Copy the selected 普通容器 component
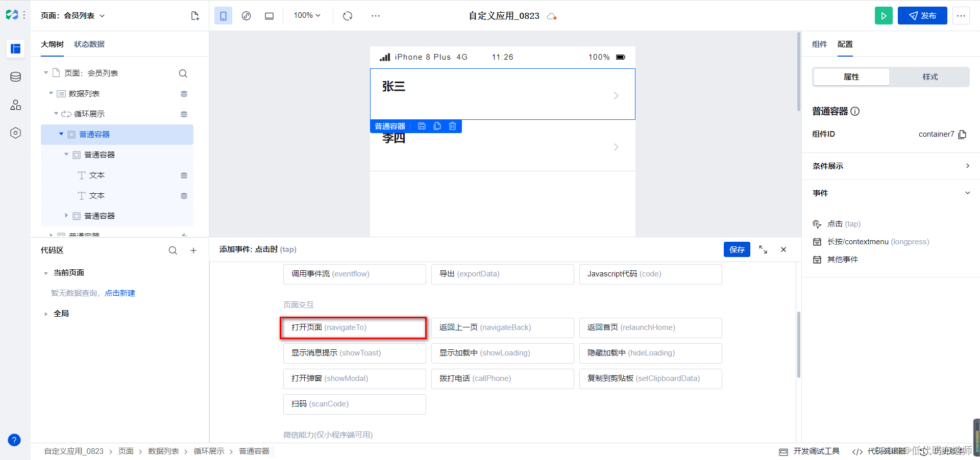This screenshot has width=980, height=460. tap(437, 126)
